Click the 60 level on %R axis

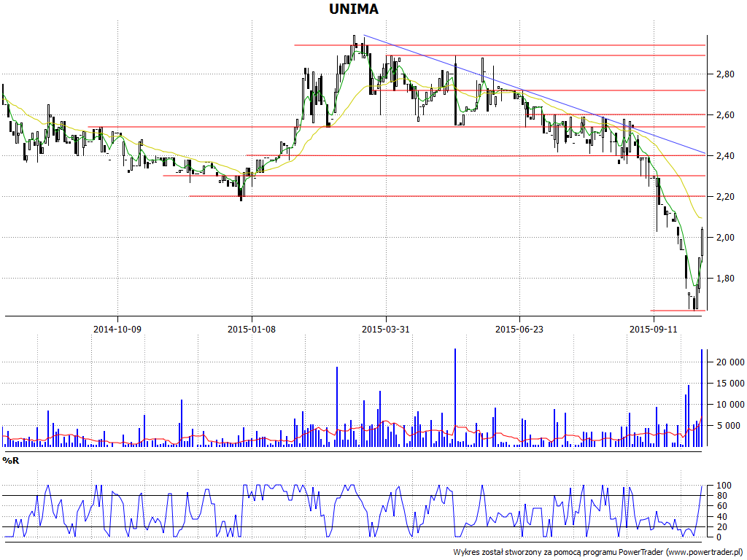(x=721, y=506)
